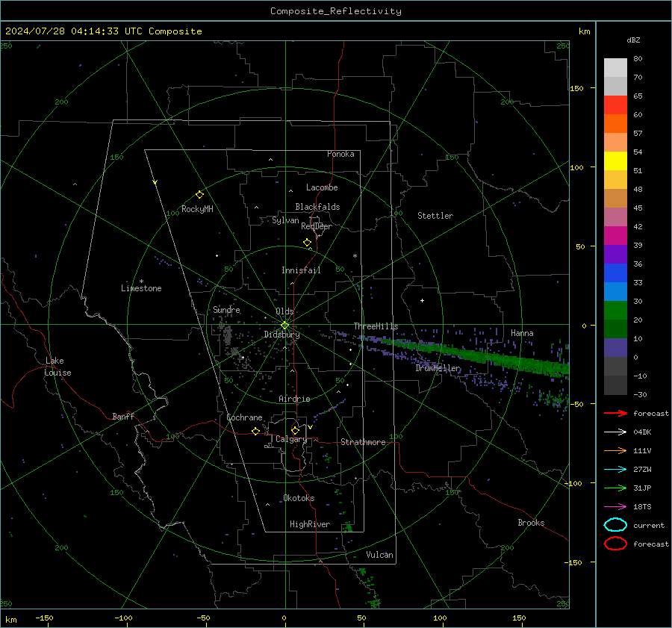
Task: Click the yellow diamond marker above Calgary
Action: pyautogui.click(x=295, y=430)
